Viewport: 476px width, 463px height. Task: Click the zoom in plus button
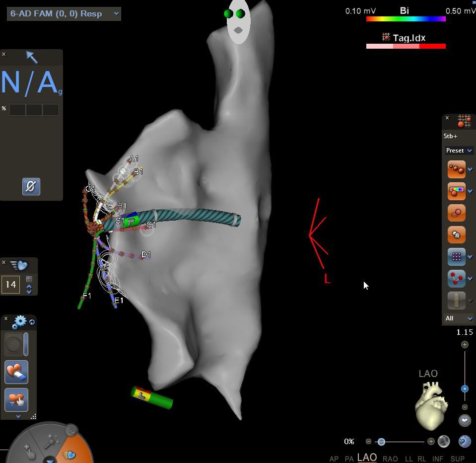coord(465,344)
